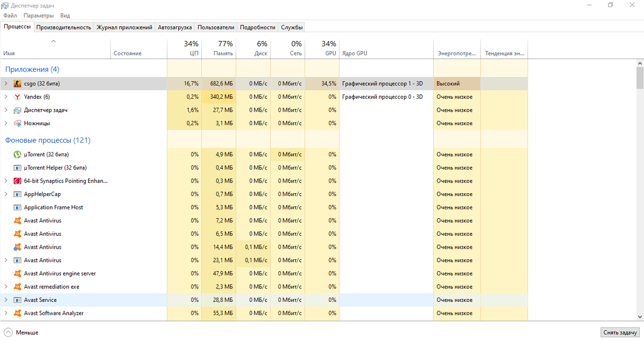This screenshot has width=644, height=342.
Task: Click Avast Antivirus icon with 23,1 МБ
Action: point(17,260)
